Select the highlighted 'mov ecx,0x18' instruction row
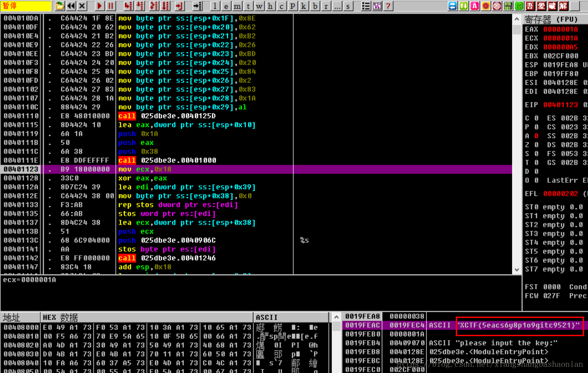This screenshot has height=373, width=588. [x=178, y=169]
